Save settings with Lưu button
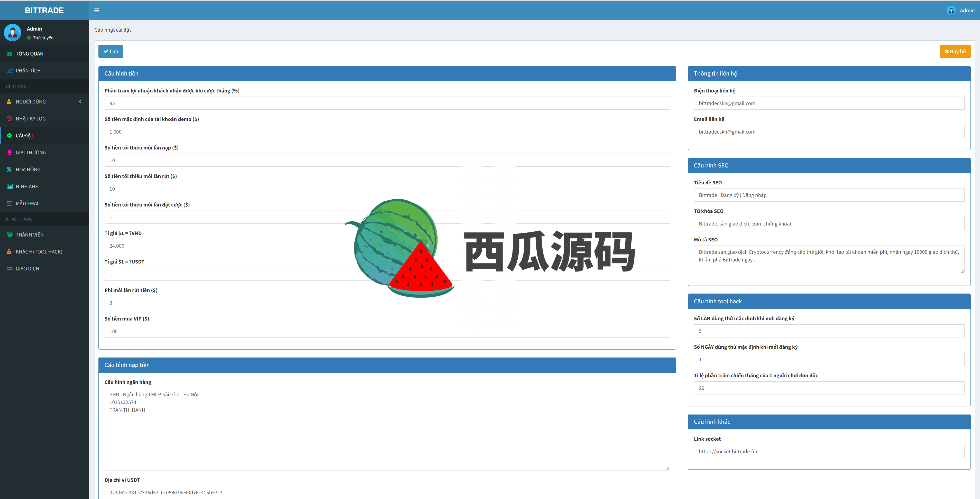The height and width of the screenshot is (499, 980). tap(111, 51)
